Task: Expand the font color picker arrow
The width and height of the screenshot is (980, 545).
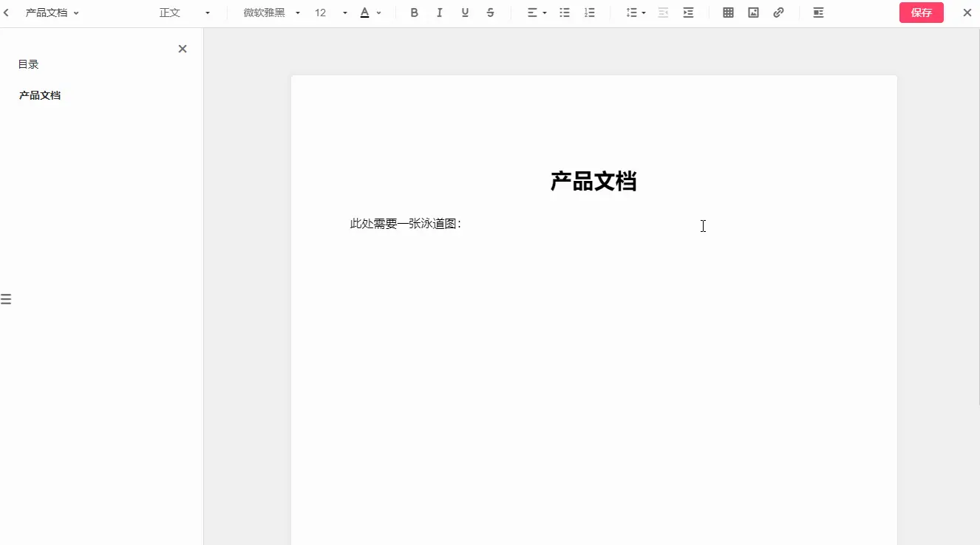Action: tap(379, 13)
